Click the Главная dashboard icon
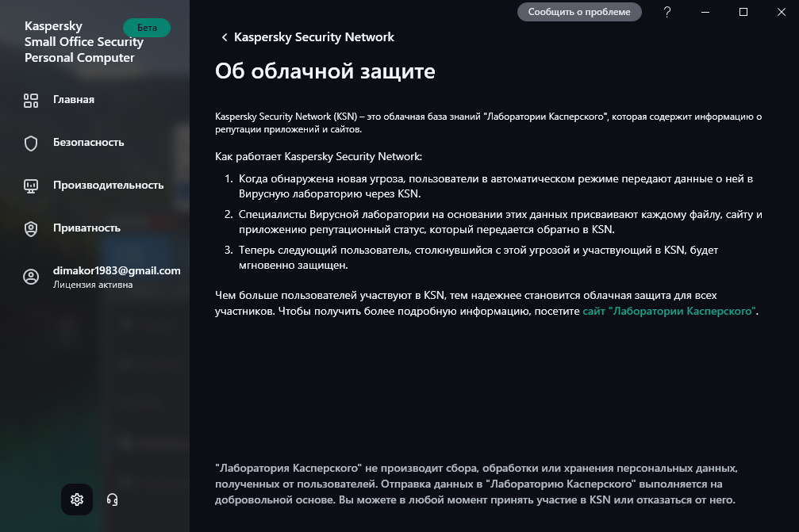This screenshot has width=799, height=532. [x=31, y=100]
